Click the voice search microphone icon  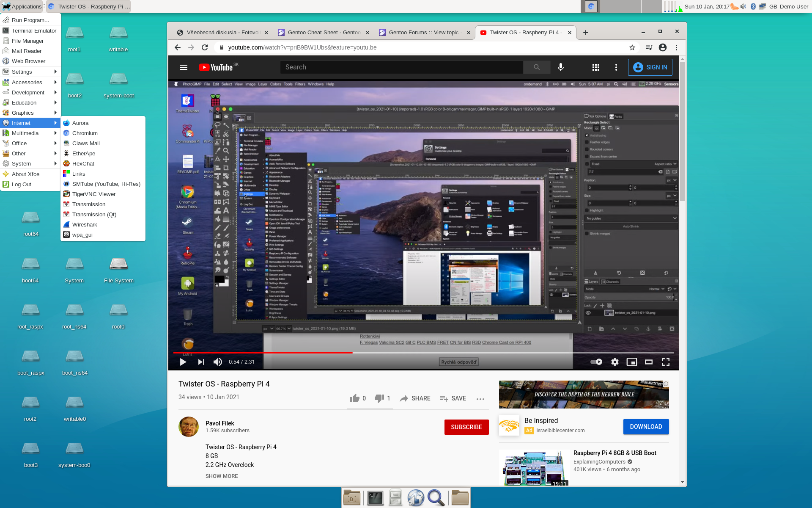(560, 67)
